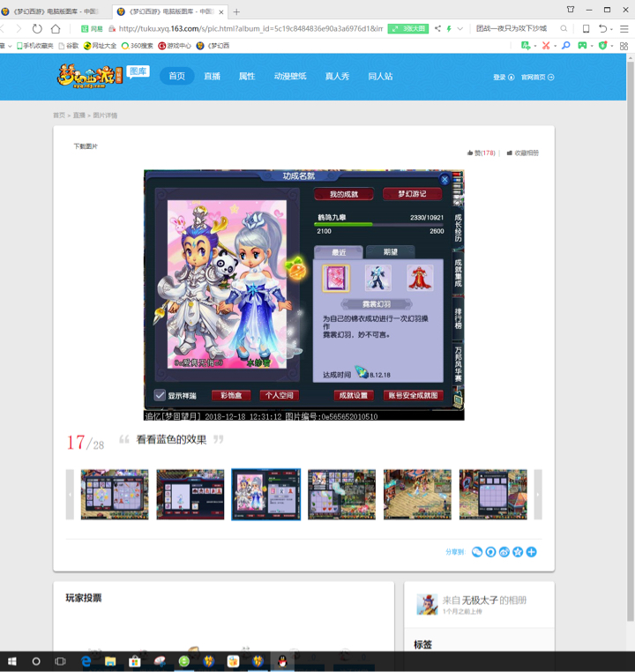Expand the bookmarks bar left dropdown arrow
The image size is (635, 672).
click(x=10, y=46)
